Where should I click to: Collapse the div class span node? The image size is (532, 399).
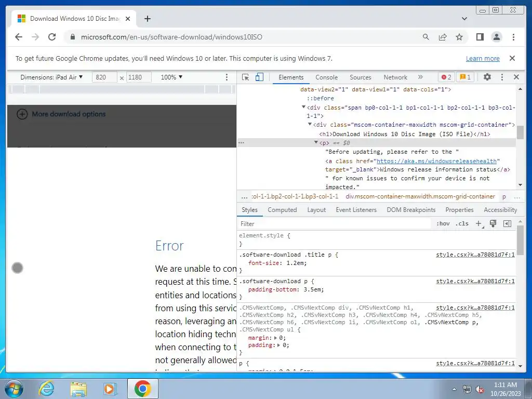click(303, 107)
